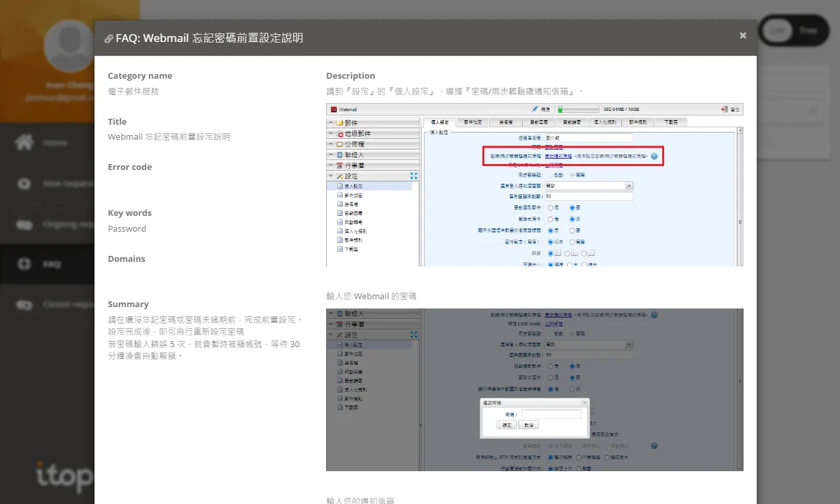
Task: Select the 個人設定 tab in the settings screenshot
Action: tap(440, 122)
